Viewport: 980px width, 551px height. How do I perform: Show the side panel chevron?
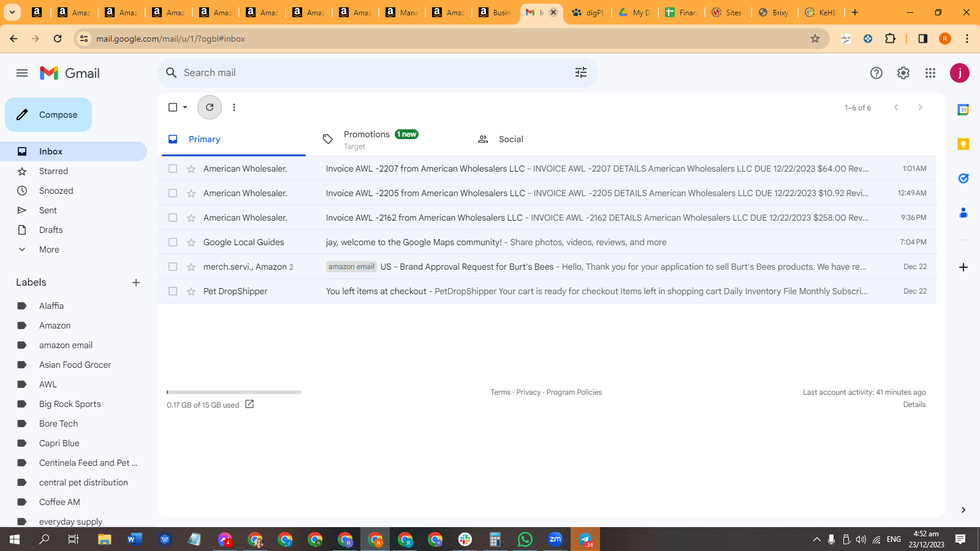963,510
